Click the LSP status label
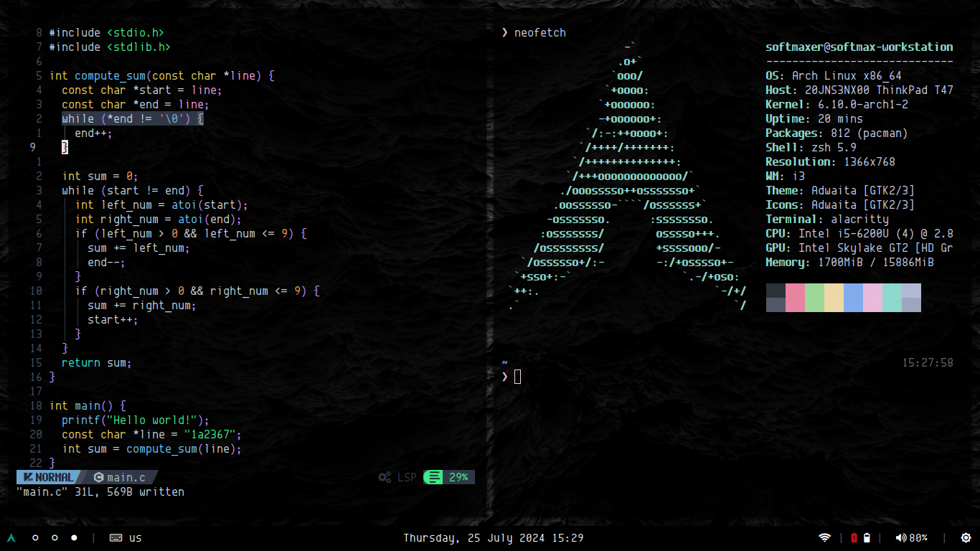This screenshot has height=551, width=980. point(407,477)
